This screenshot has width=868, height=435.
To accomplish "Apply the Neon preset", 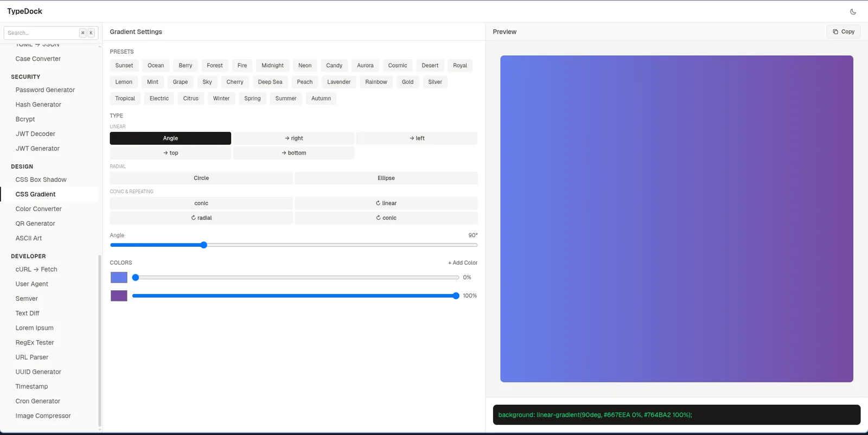I will [x=305, y=66].
